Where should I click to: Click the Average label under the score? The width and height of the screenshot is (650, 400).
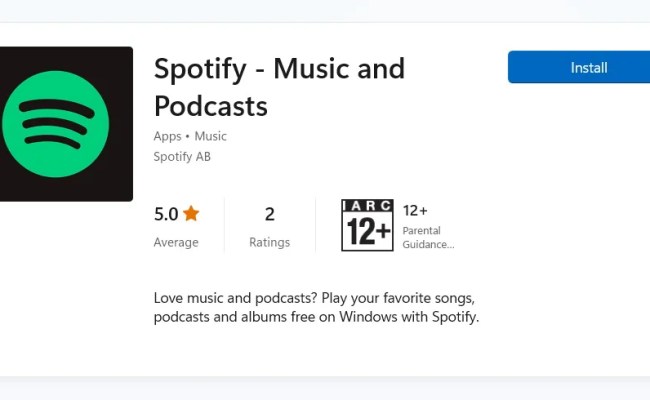point(176,242)
